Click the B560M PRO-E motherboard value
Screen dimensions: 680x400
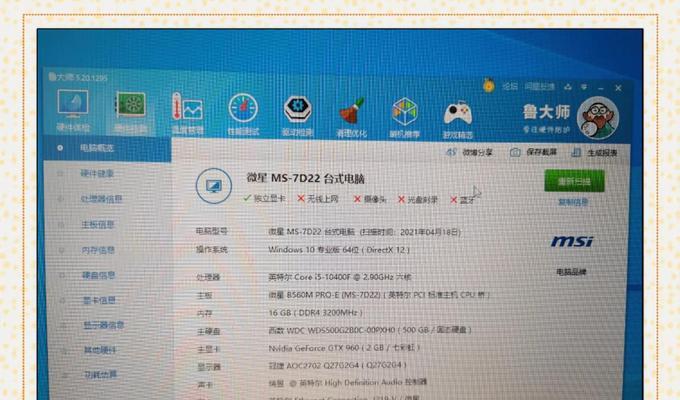coord(379,295)
